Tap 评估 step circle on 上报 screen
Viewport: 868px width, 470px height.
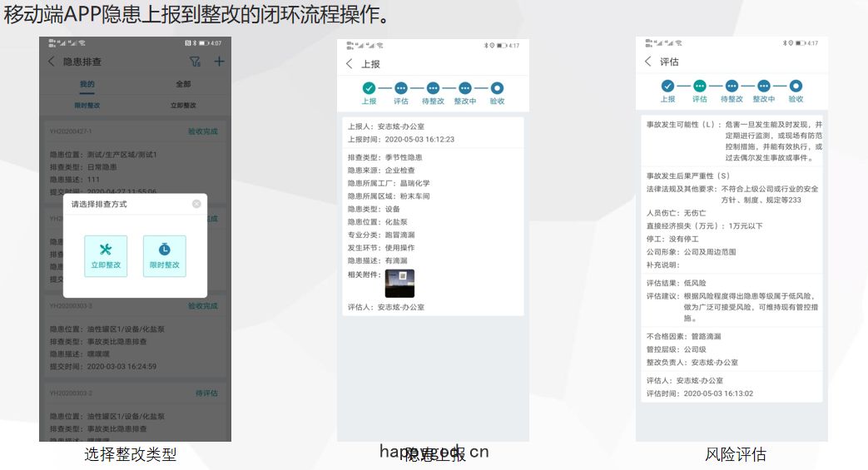pos(401,88)
